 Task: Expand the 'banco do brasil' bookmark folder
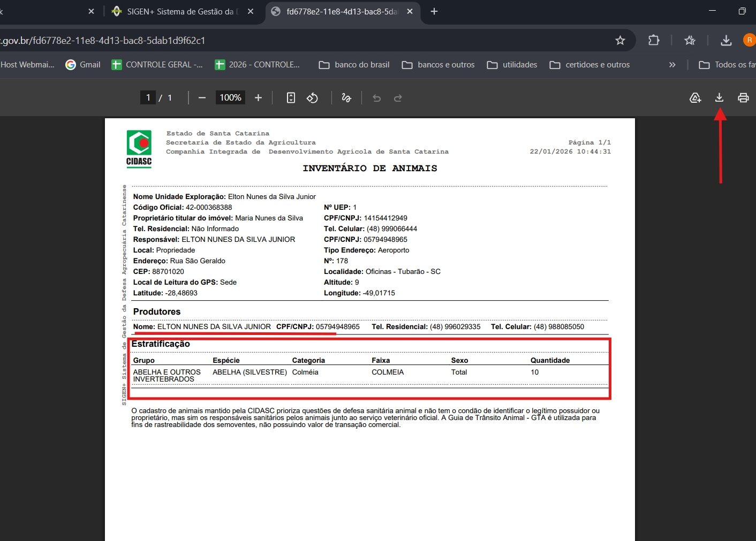click(354, 65)
